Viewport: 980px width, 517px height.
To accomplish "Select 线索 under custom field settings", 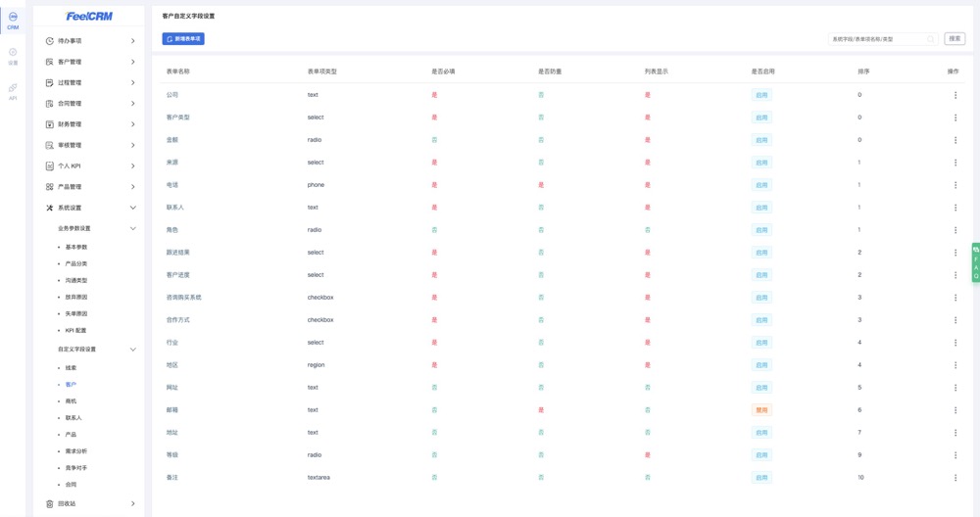I will (71, 368).
